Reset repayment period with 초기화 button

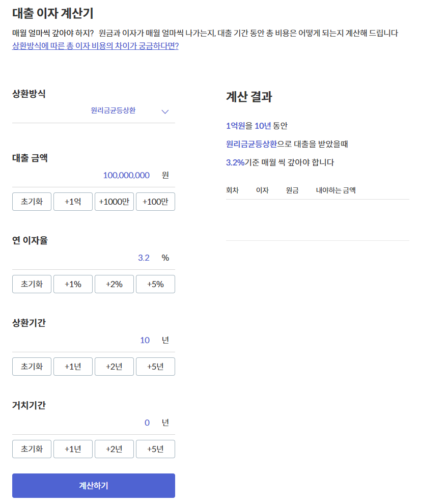[32, 366]
